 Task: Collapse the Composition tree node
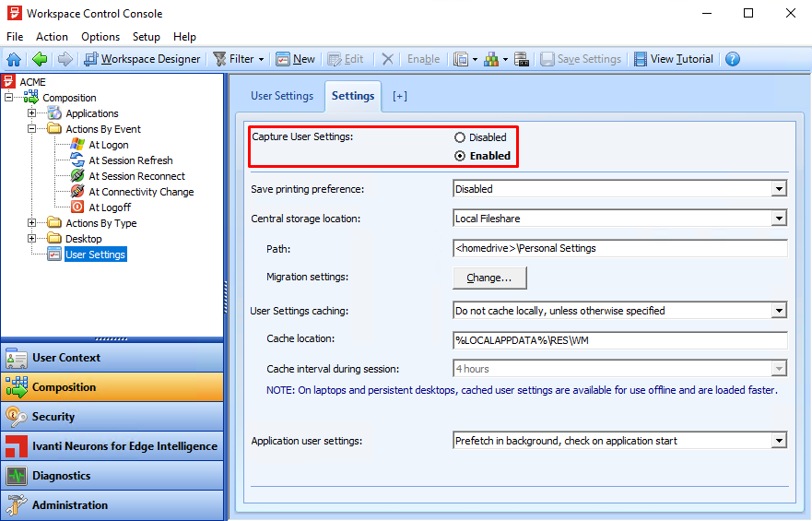point(8,98)
